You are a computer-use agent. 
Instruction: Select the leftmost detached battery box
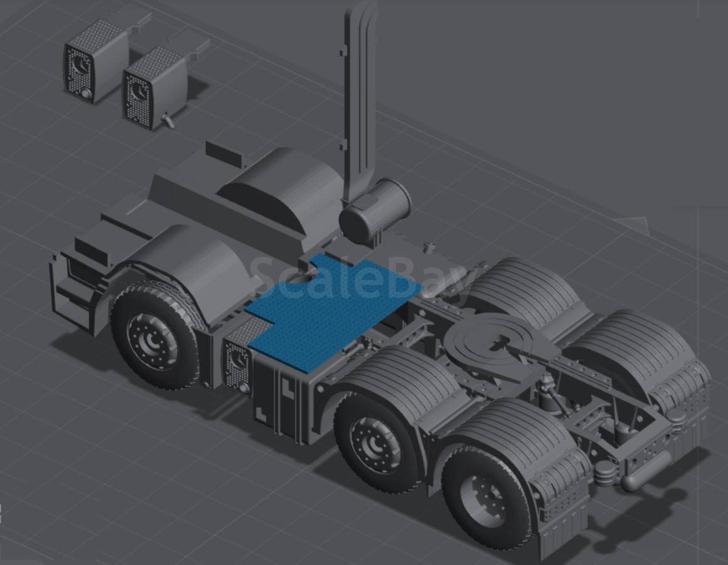click(95, 62)
